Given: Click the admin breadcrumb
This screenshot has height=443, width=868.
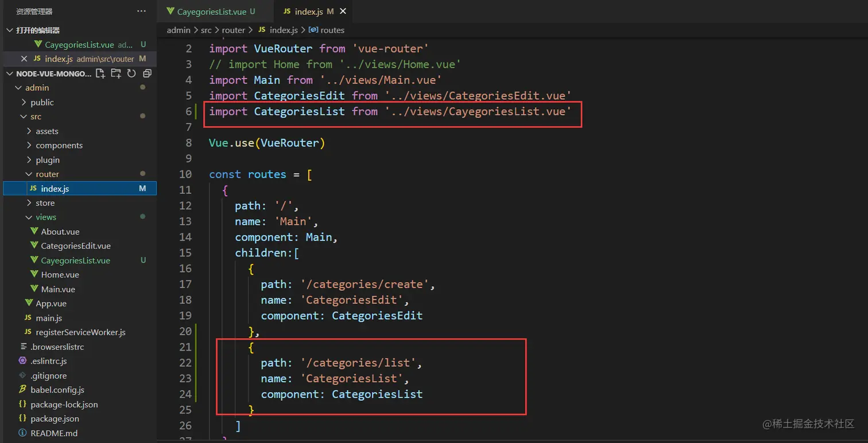Looking at the screenshot, I should pyautogui.click(x=179, y=30).
